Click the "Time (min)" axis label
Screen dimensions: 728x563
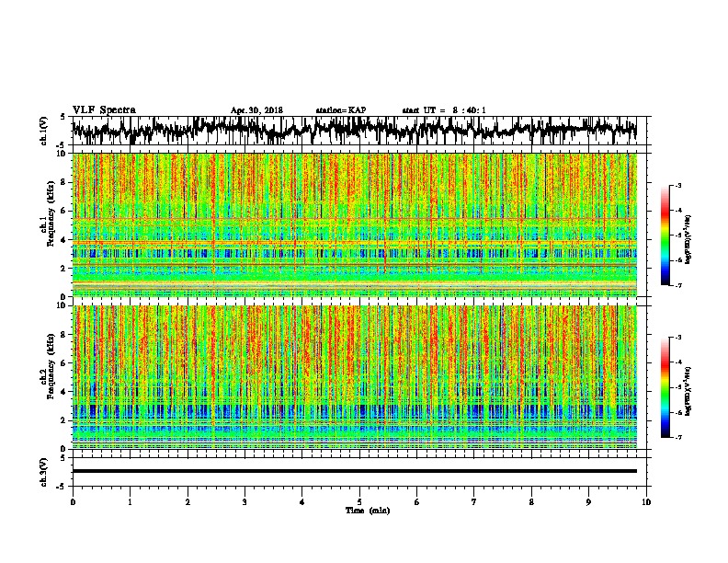tap(368, 511)
